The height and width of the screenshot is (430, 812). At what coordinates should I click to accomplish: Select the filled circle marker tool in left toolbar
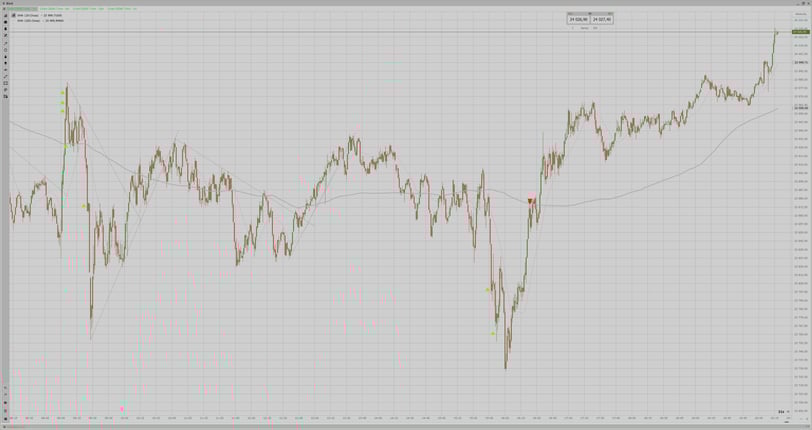point(6,22)
